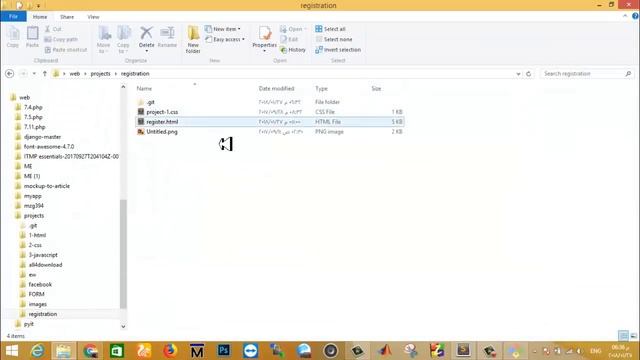This screenshot has width=640, height=360.
Task: Open Internet Explorer from taskbar
Action: tap(38, 351)
